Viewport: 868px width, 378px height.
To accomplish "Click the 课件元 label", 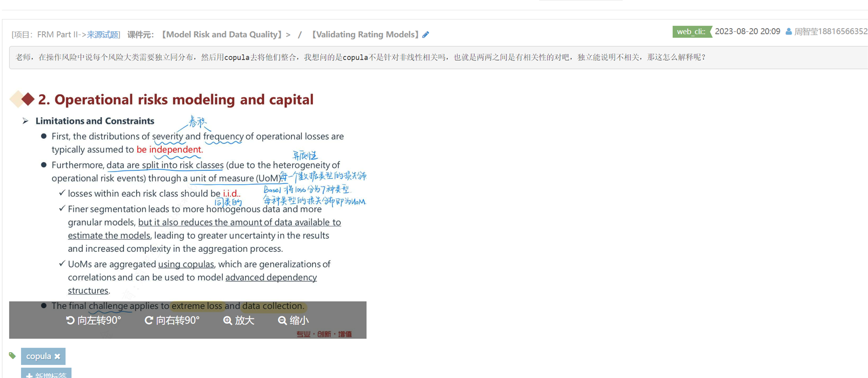I will [140, 35].
